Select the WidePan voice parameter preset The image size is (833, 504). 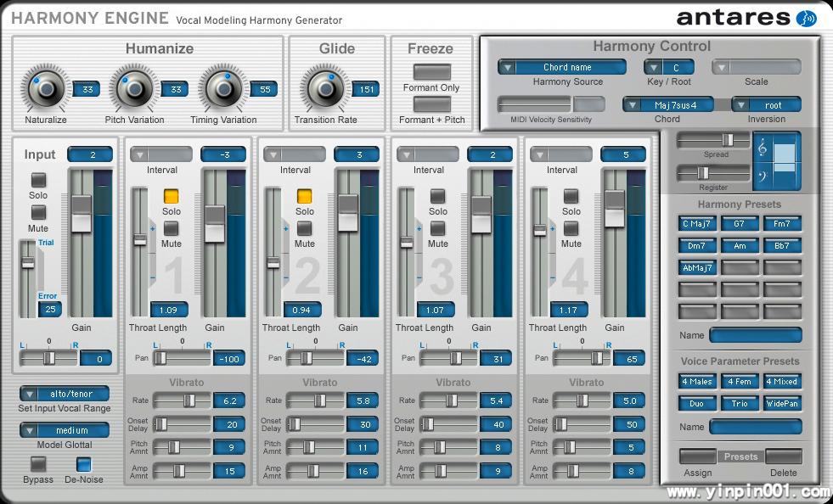click(x=782, y=404)
